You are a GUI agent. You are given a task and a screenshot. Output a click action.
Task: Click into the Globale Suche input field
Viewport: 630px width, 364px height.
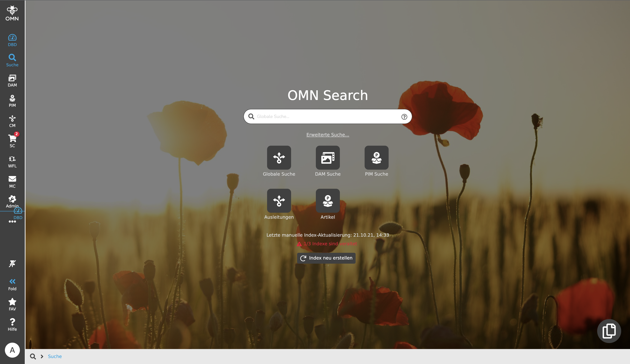[325, 116]
